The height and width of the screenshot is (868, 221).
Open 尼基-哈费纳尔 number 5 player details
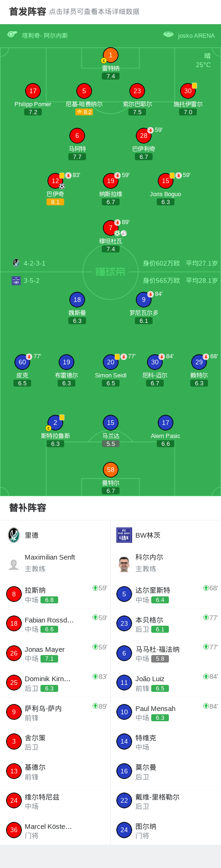(x=84, y=91)
